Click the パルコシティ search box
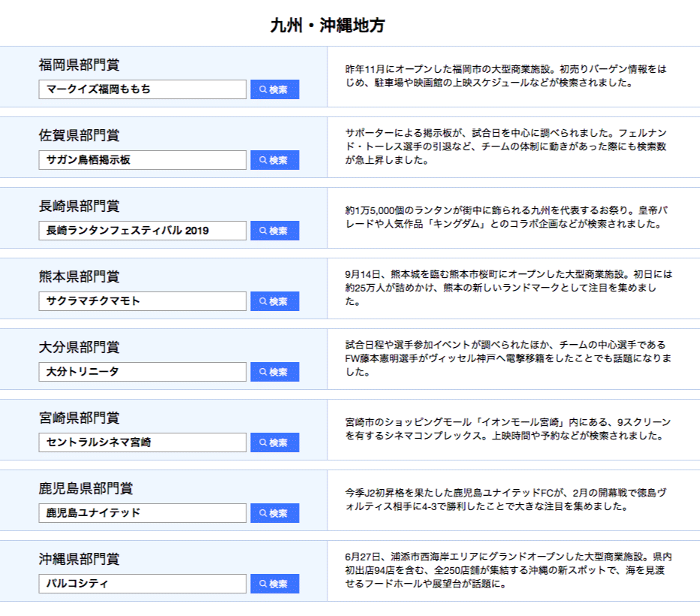The width and height of the screenshot is (700, 616). pos(143,584)
